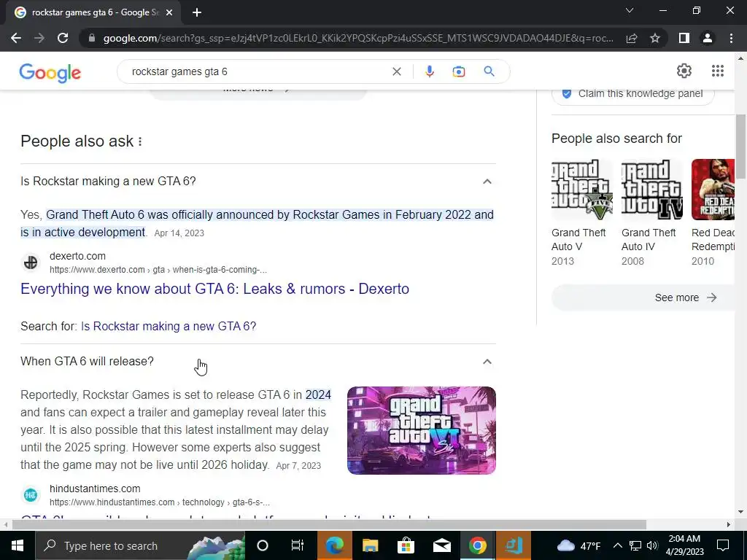Click the vertical page scrollbar
The image size is (747, 560).
(x=740, y=147)
